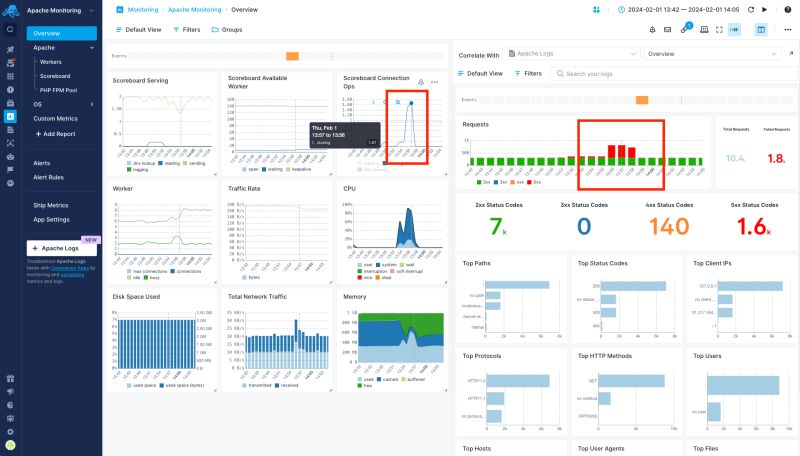The image size is (800, 456).
Task: Click the blue four-squares icon in top bar
Action: click(x=596, y=10)
